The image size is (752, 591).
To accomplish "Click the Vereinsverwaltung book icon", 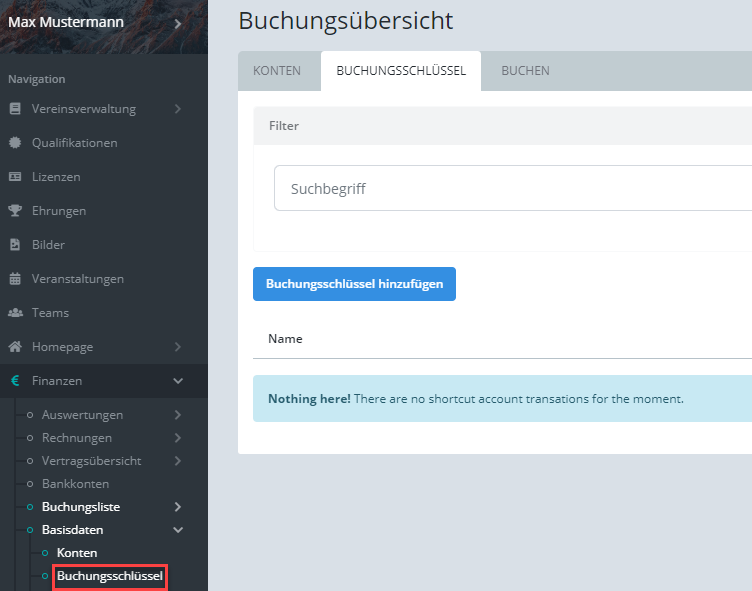I will (15, 109).
